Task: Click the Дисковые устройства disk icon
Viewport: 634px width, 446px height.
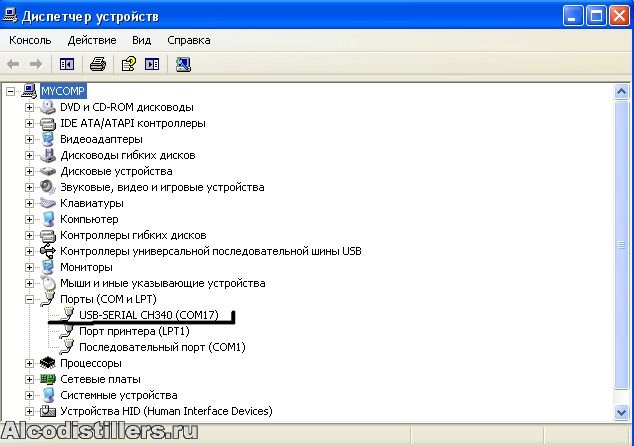Action: coord(48,171)
